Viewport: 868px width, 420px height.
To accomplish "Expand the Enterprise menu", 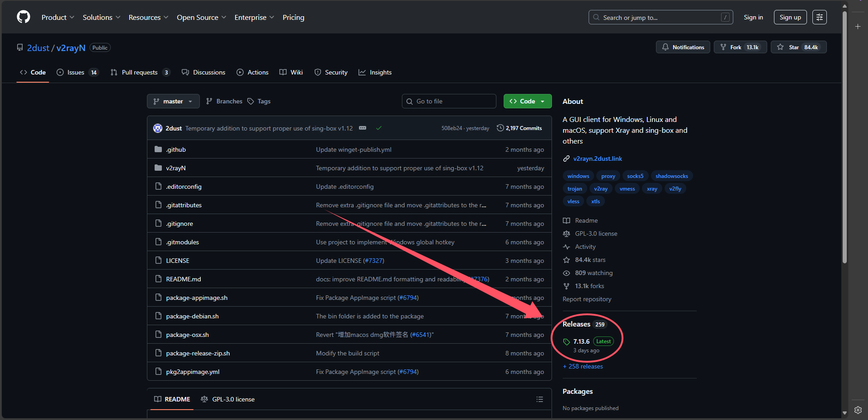I will coord(255,17).
